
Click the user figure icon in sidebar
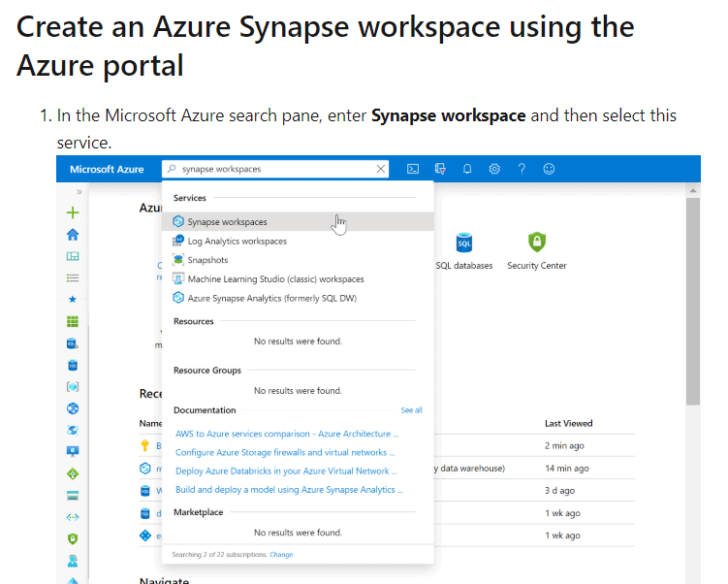[73, 561]
